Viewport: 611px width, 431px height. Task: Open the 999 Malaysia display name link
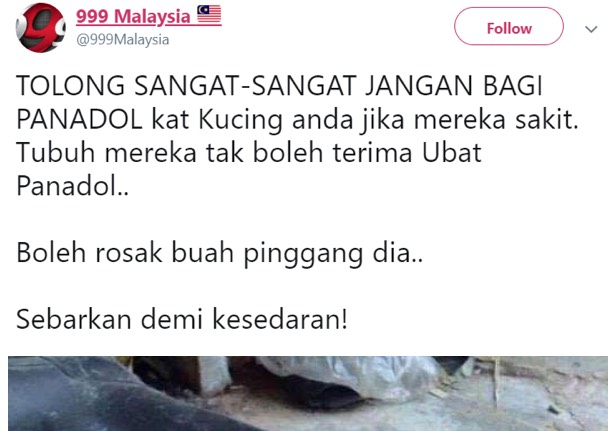click(133, 16)
